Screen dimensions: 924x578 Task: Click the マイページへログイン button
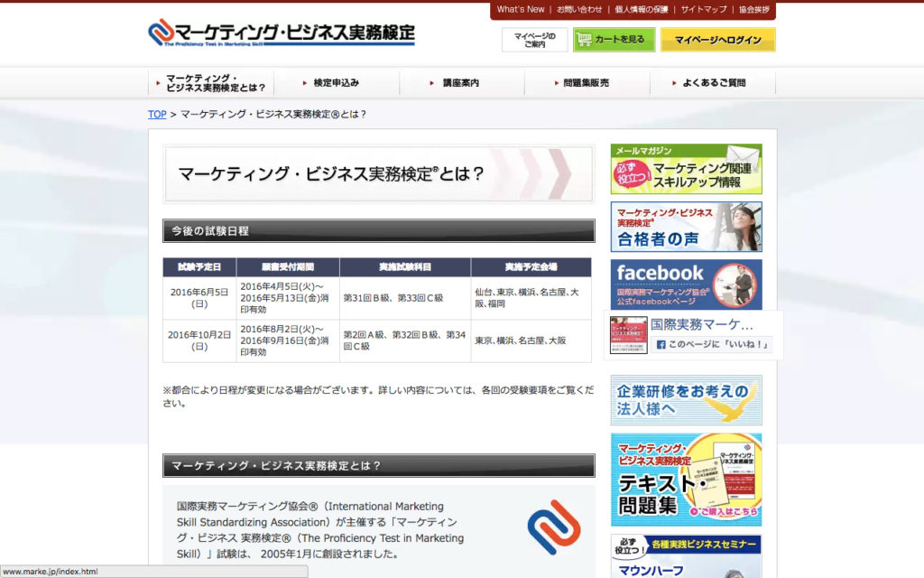pos(717,41)
